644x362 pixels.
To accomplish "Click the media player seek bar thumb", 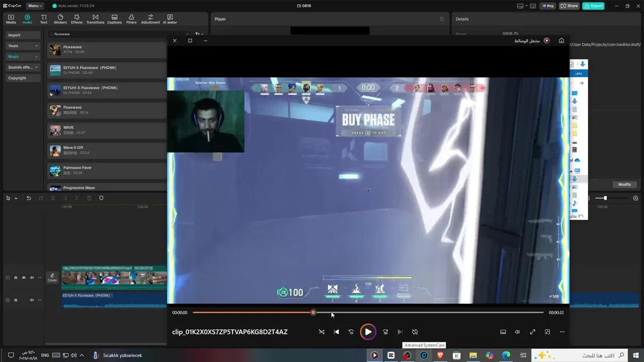I will pos(313,313).
